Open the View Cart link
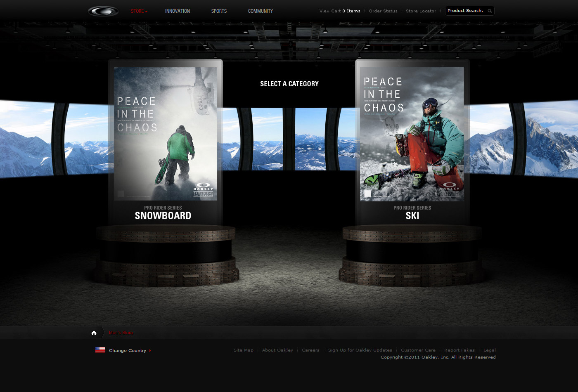Screen dimensions: 578x392 [340, 11]
